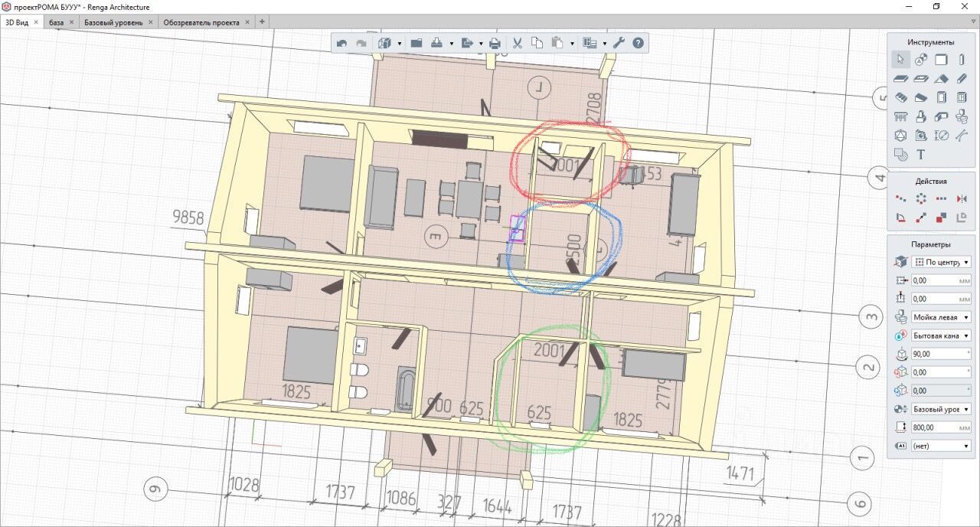Screen dimensions: 980x527
Task: Open dropdown arrow next to 3D cube
Action: click(400, 44)
